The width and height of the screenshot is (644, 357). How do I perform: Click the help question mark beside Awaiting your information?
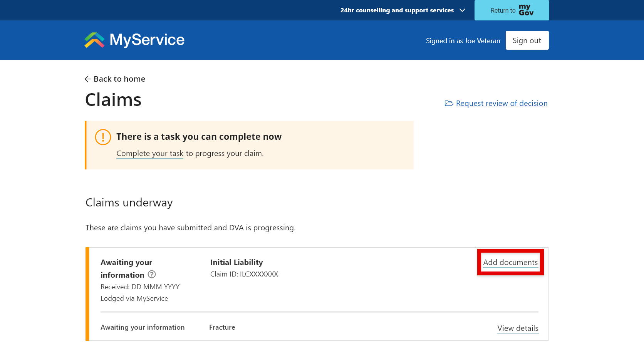[x=152, y=274]
